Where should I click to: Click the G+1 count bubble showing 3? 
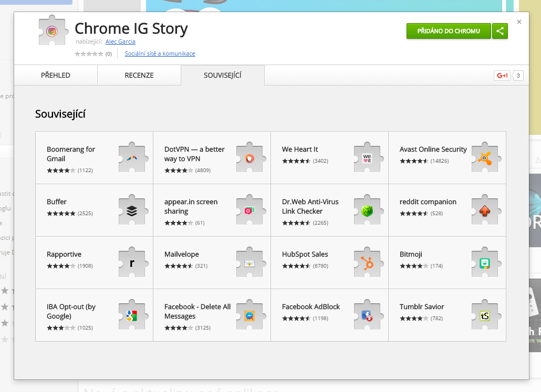click(x=518, y=76)
